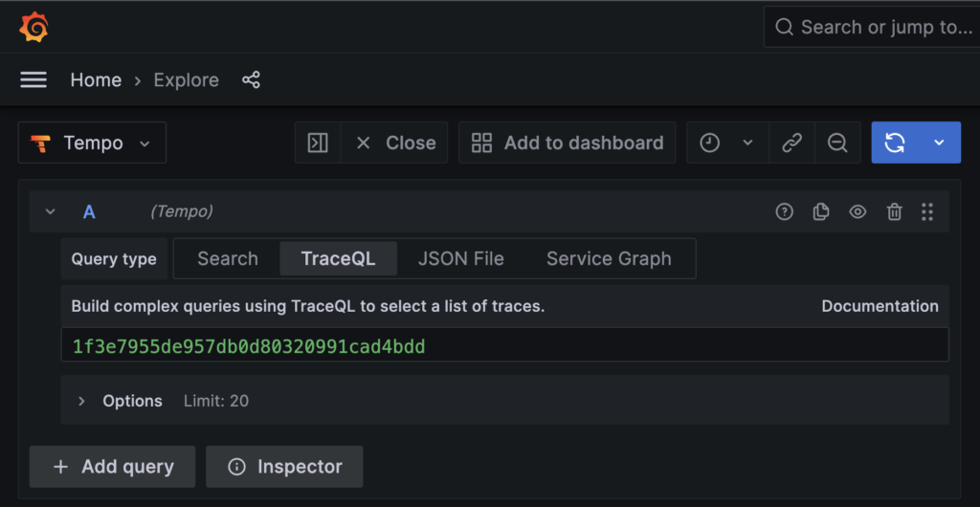Screen dimensions: 980x507
Task: Click the link sync icon
Action: pyautogui.click(x=791, y=143)
